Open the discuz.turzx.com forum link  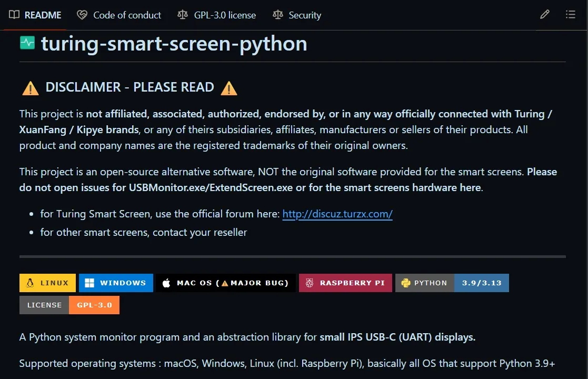[337, 214]
